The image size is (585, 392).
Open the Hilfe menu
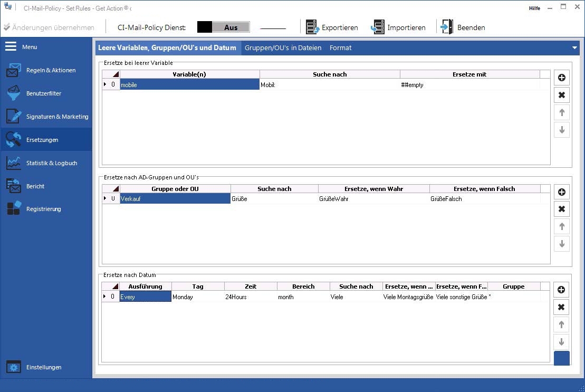pos(534,8)
